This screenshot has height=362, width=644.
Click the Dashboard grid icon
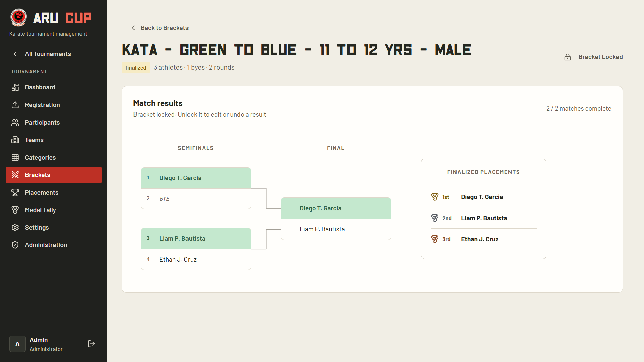click(x=15, y=87)
